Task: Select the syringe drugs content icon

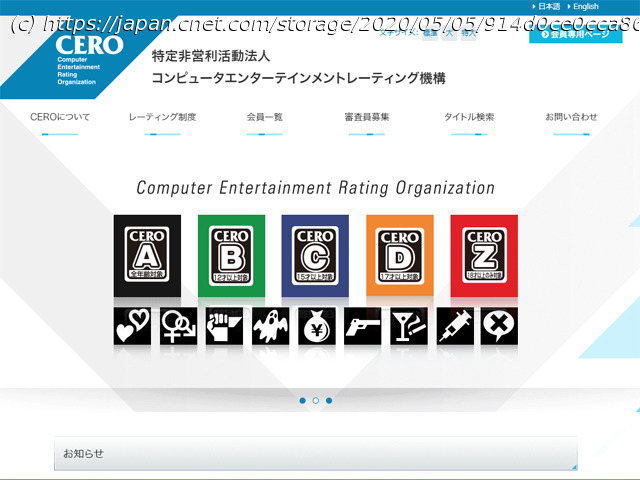Action: point(455,326)
